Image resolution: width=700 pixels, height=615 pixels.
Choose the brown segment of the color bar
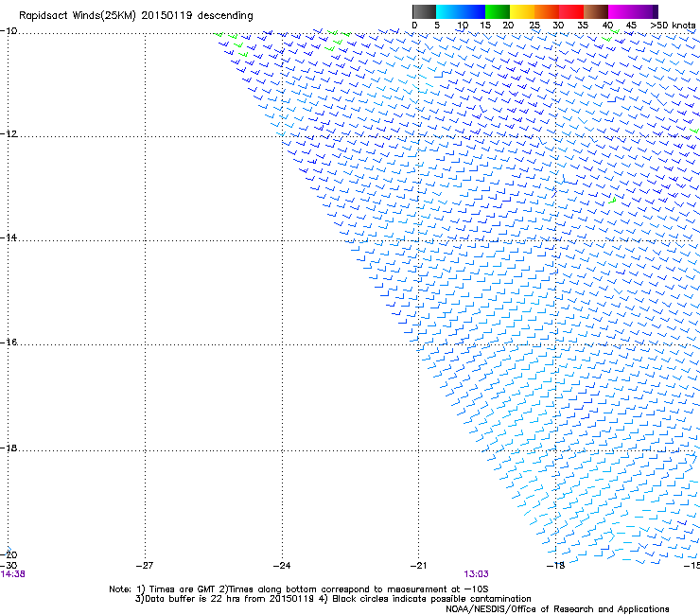pyautogui.click(x=596, y=11)
